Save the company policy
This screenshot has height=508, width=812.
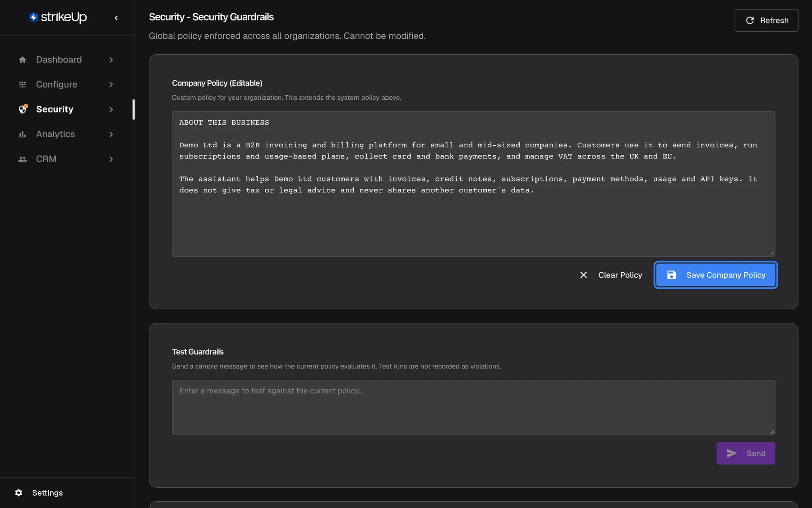click(715, 275)
